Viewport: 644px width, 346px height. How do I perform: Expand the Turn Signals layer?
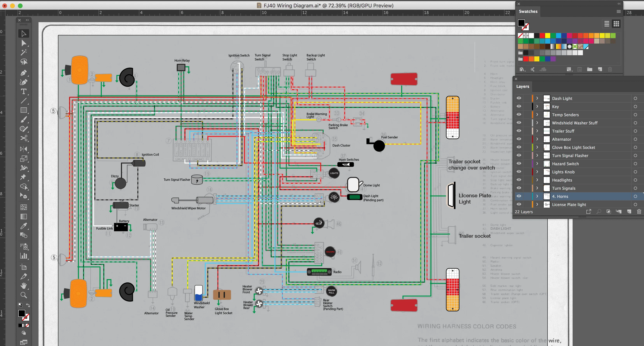(x=537, y=188)
